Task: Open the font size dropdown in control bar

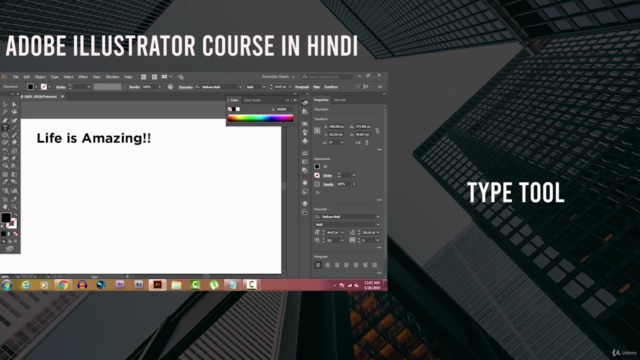Action: coord(290,87)
